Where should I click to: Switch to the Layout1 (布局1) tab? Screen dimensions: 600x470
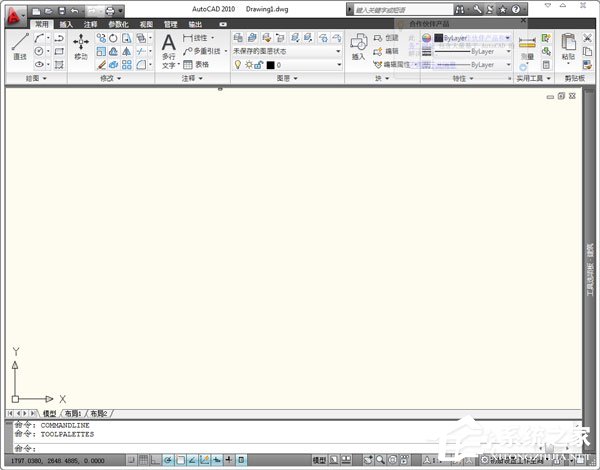point(74,413)
